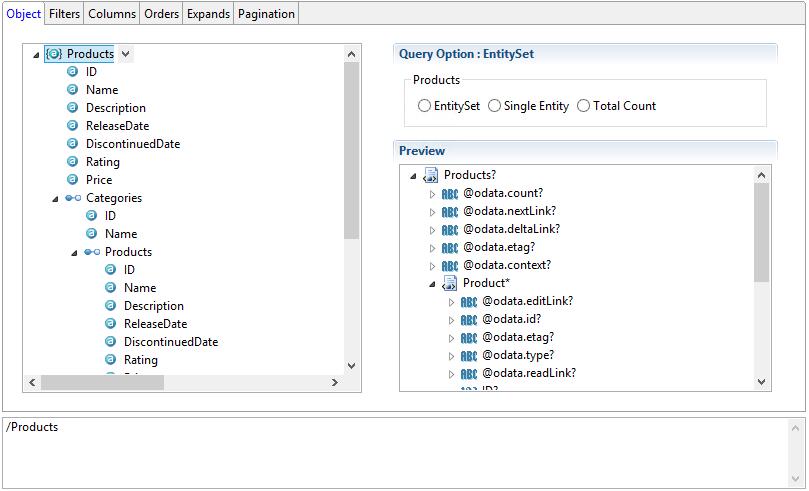Open the dropdown arrow next to Products root
809x491 pixels.
[x=125, y=54]
